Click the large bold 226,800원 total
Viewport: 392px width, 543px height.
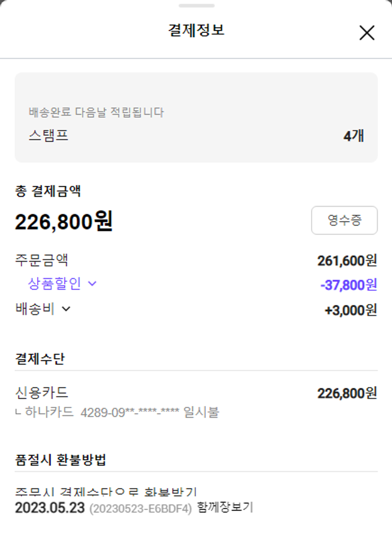[64, 222]
